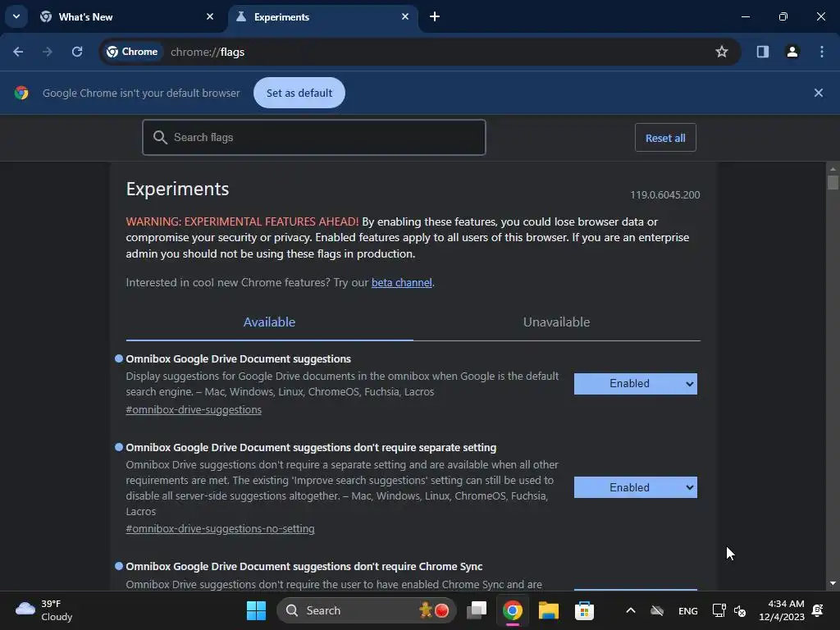This screenshot has height=630, width=840.
Task: Switch to the Available flags tab
Action: [x=269, y=322]
